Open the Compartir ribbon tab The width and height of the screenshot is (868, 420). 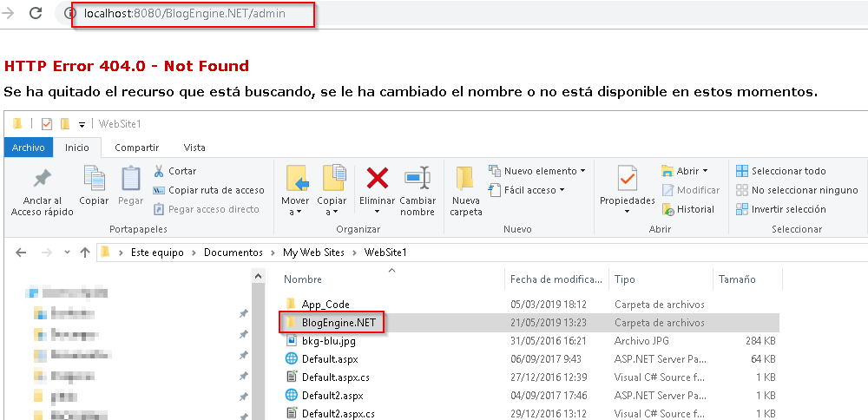pyautogui.click(x=137, y=148)
